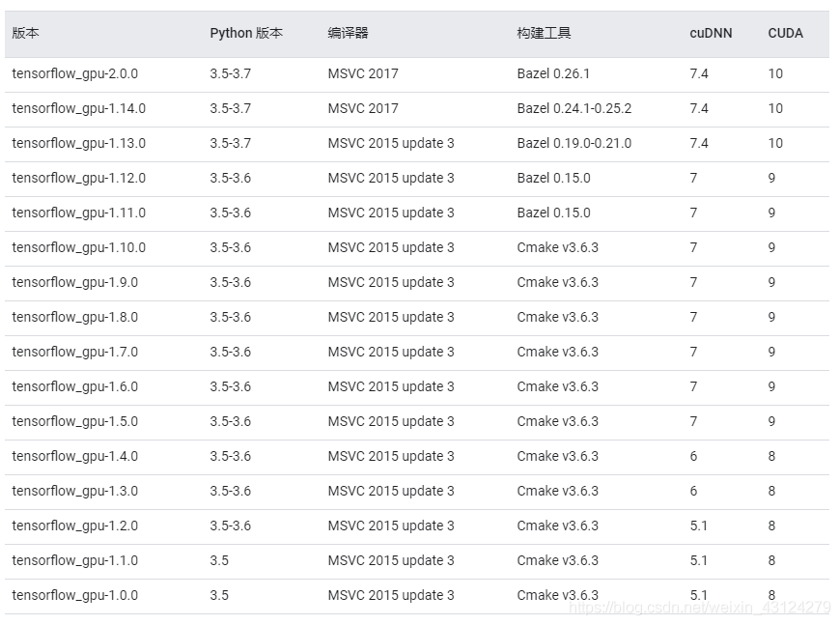Click Bazel 0.19.0-0.21.0 build tool cell

pyautogui.click(x=574, y=144)
